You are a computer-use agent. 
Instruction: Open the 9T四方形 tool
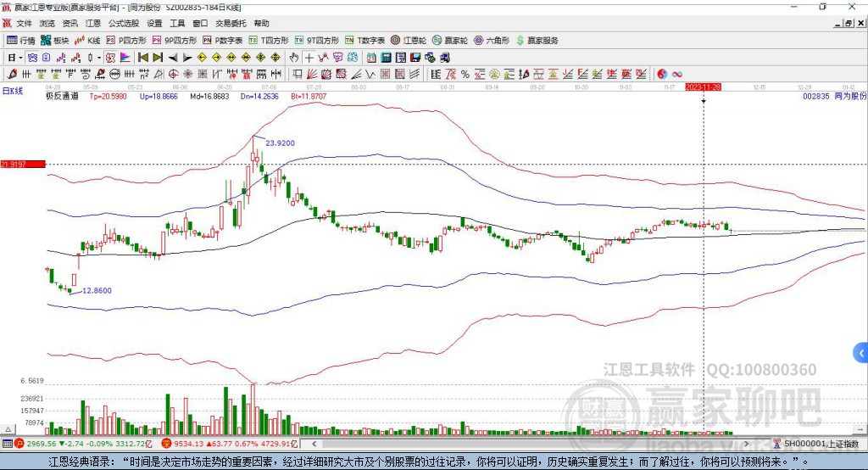(317, 41)
